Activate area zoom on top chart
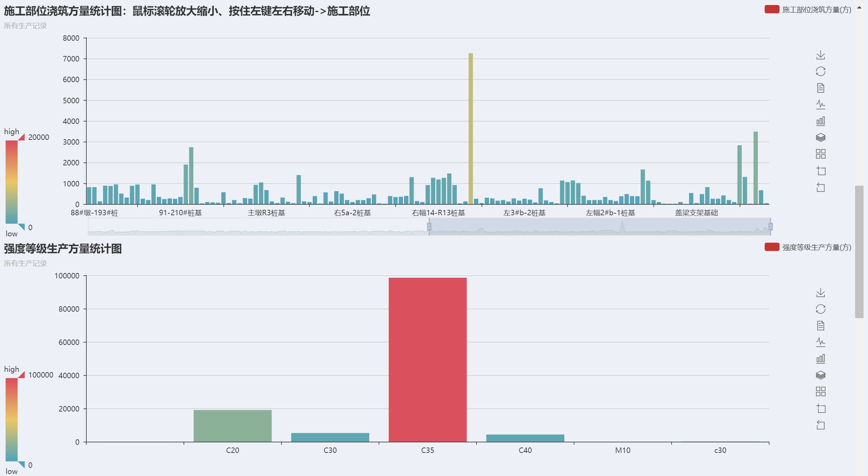 pyautogui.click(x=820, y=170)
